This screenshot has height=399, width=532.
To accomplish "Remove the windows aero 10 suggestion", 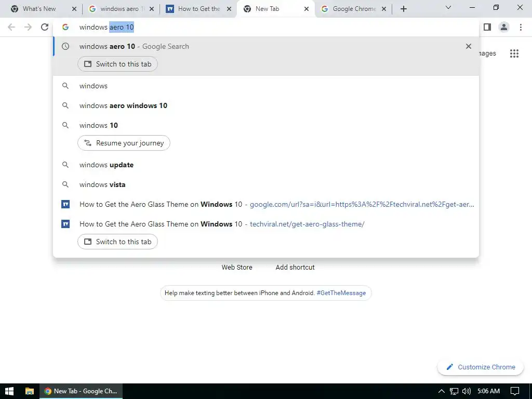I will (469, 46).
